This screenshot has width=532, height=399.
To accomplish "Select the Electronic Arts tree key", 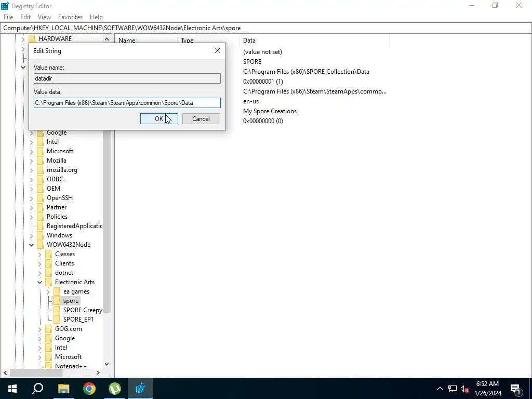I will click(x=75, y=282).
